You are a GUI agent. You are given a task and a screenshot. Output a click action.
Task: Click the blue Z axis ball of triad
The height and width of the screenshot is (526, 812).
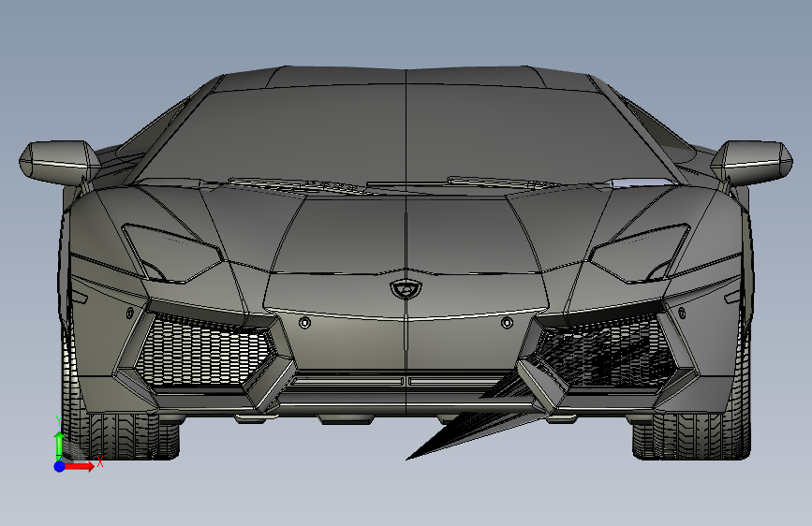click(60, 466)
